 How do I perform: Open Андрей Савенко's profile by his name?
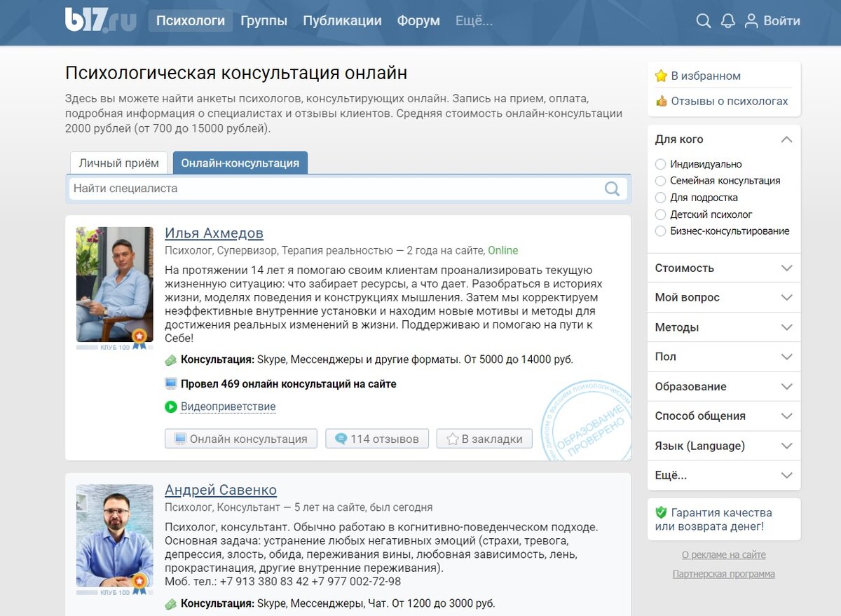pos(221,490)
